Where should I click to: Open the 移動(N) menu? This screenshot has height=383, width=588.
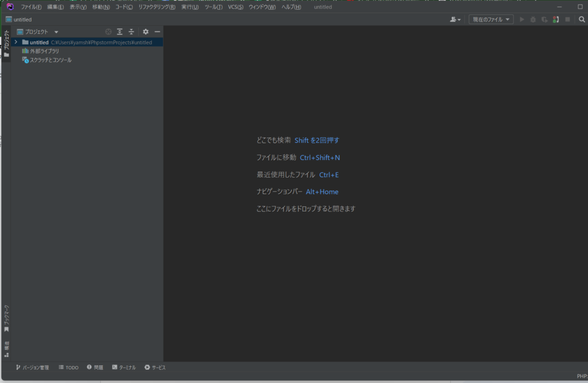[x=101, y=7]
